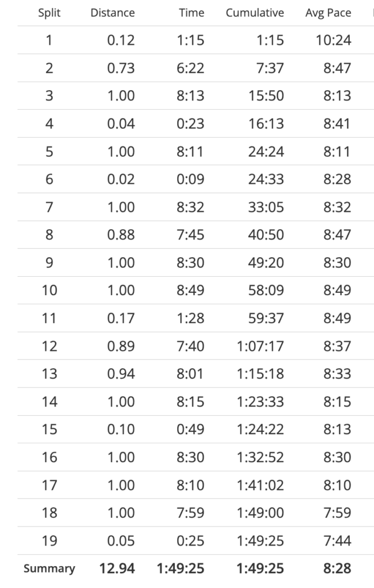
Task: Click the 0.73 distance cell
Action: [121, 68]
